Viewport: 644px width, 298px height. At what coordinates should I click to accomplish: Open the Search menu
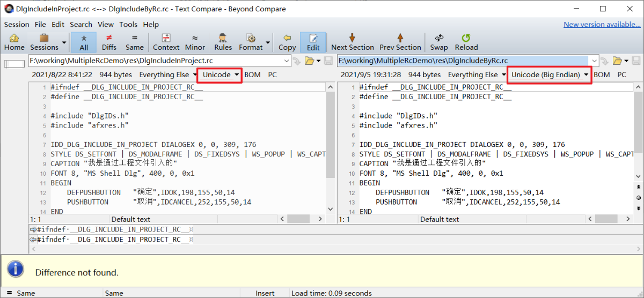pos(81,24)
